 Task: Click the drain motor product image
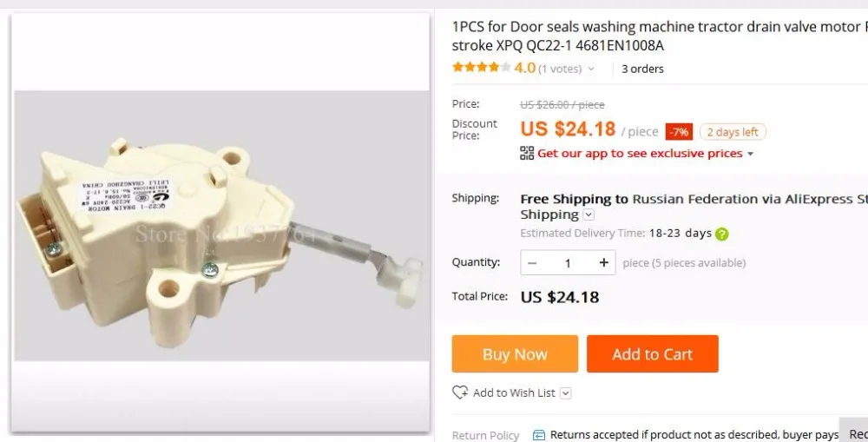tap(220, 226)
